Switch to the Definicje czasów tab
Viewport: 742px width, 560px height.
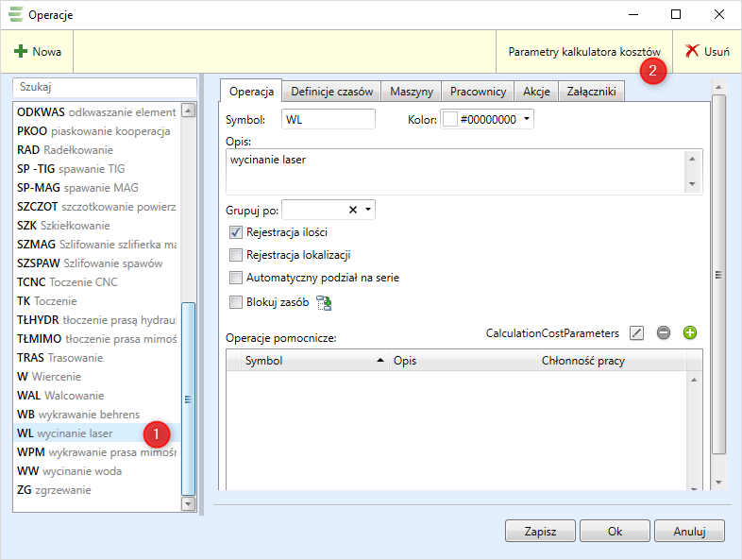click(x=331, y=92)
